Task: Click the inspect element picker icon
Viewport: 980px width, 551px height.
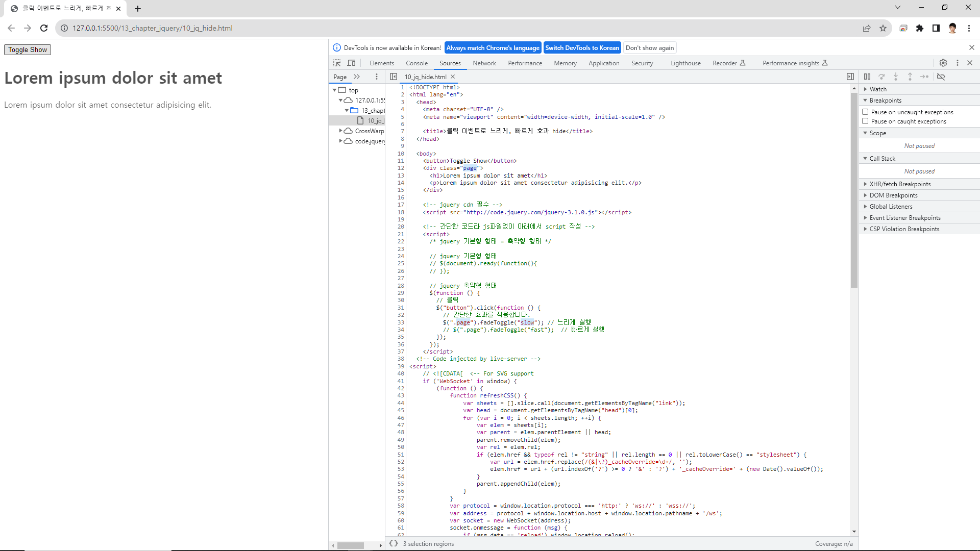Action: point(337,63)
